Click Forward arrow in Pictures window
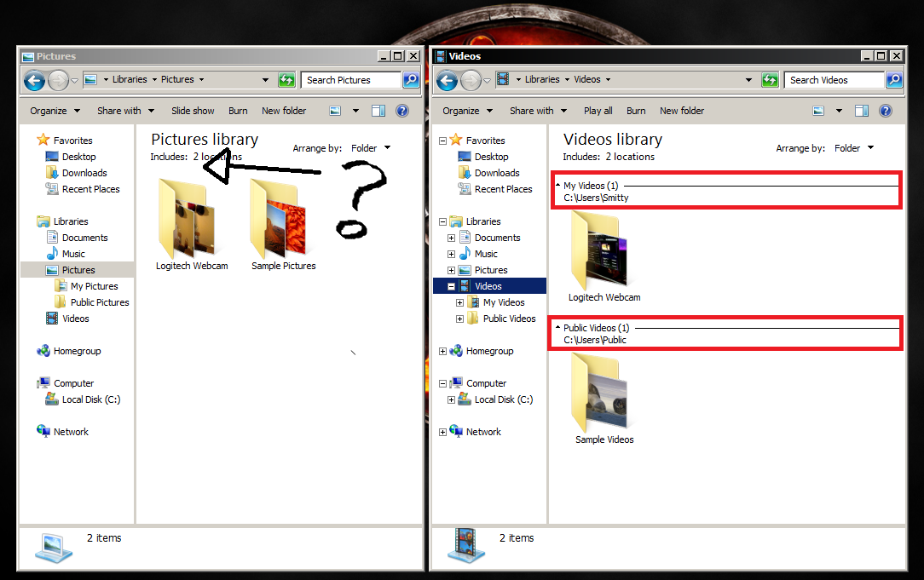This screenshot has width=924, height=580. point(58,80)
